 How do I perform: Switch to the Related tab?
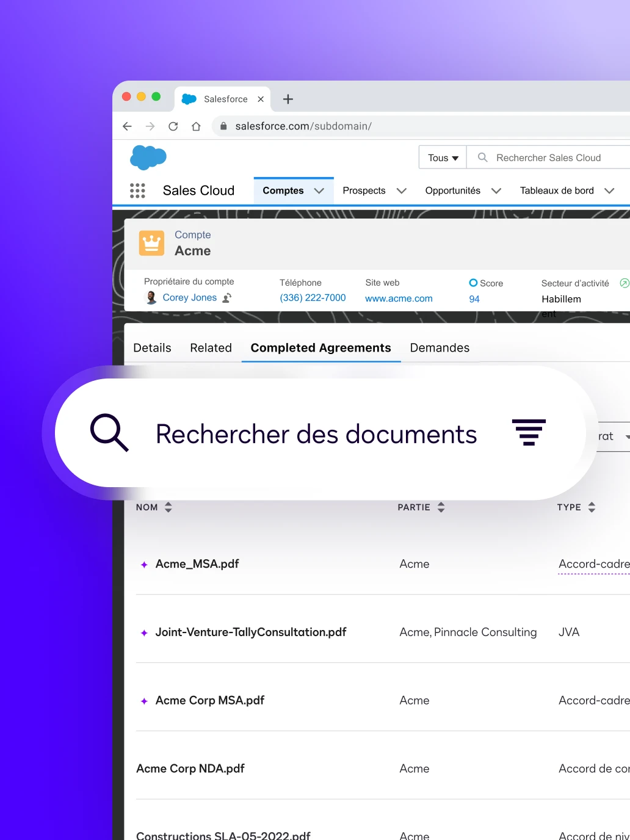pos(211,348)
